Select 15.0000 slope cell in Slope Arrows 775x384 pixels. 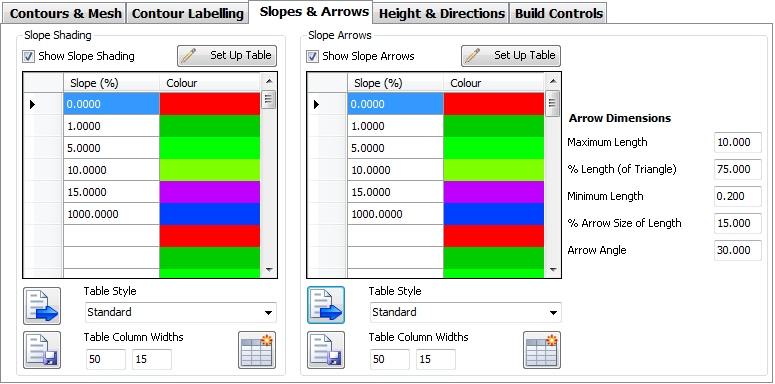395,192
